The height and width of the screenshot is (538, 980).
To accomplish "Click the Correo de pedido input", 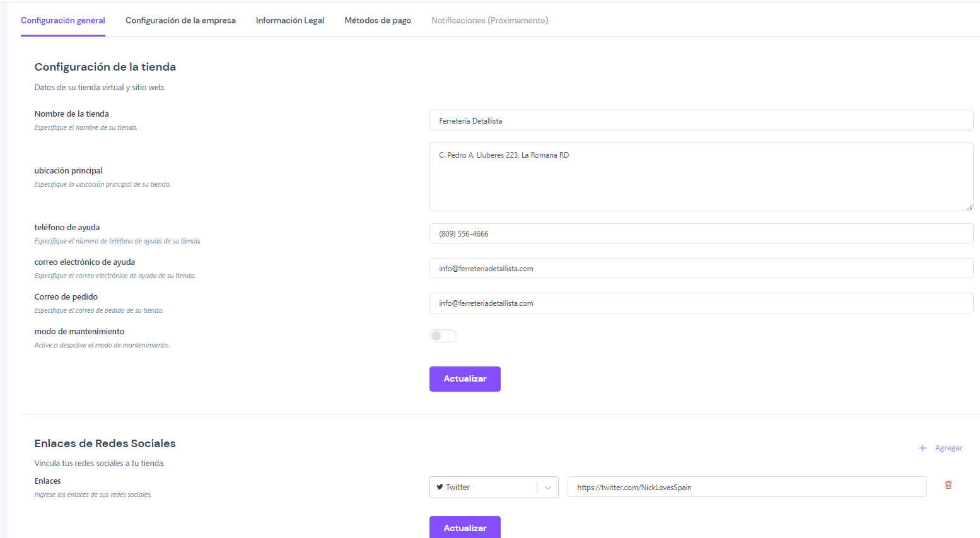I will (x=701, y=303).
